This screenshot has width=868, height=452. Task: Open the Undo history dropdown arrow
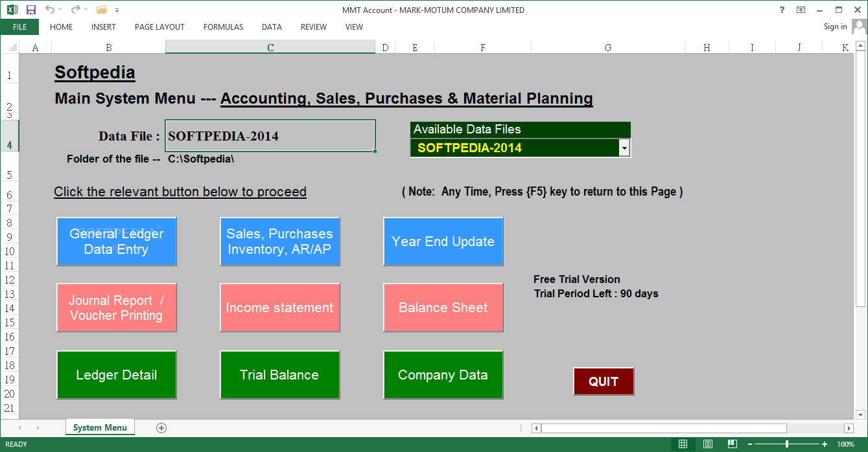pyautogui.click(x=60, y=10)
